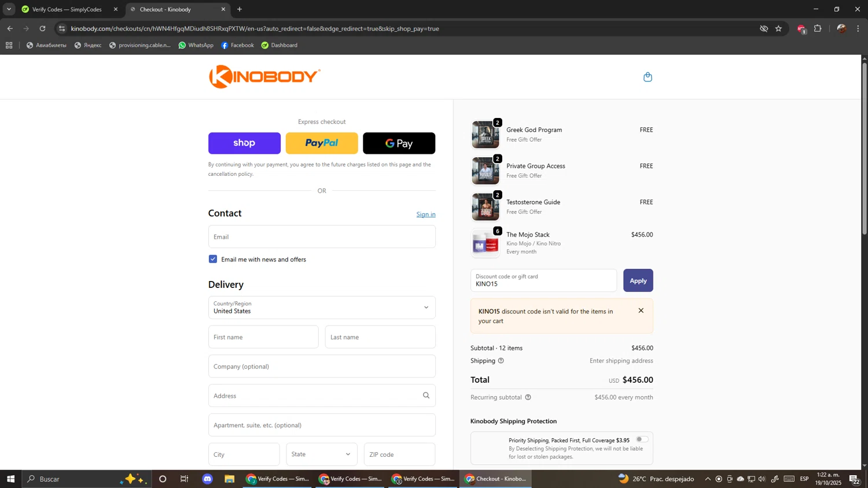Open the volume icon in system tray
868x488 pixels.
[x=762, y=479]
